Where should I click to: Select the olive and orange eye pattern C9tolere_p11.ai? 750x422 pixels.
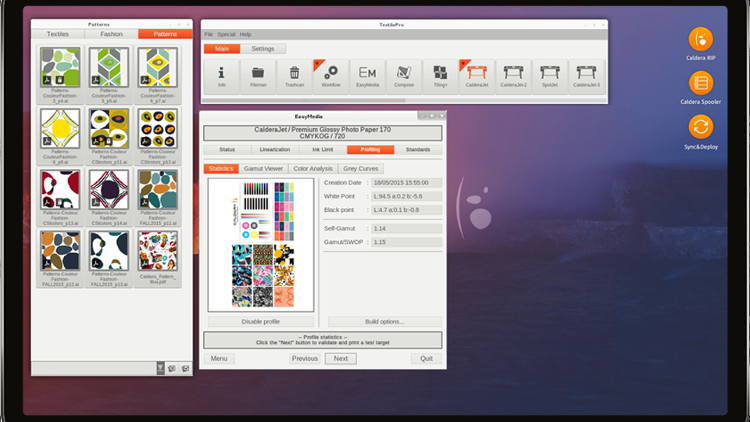109,128
